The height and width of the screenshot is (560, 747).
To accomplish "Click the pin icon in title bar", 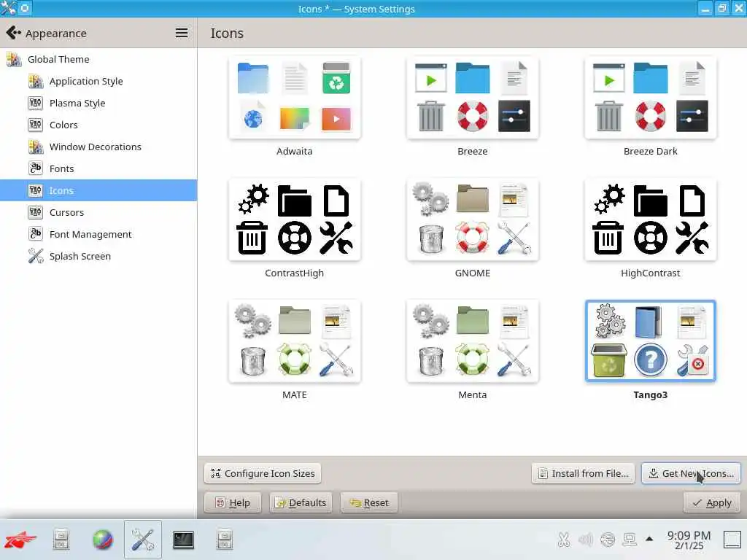I will click(x=25, y=8).
